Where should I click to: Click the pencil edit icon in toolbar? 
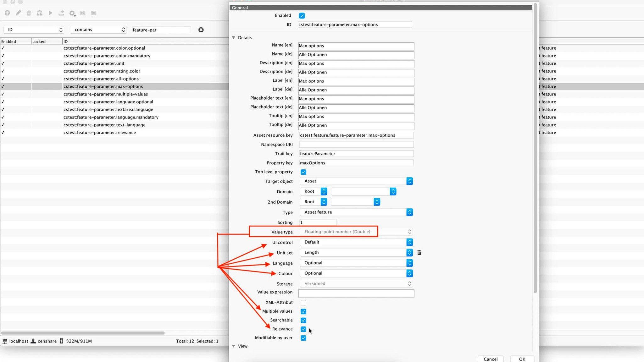(x=18, y=13)
